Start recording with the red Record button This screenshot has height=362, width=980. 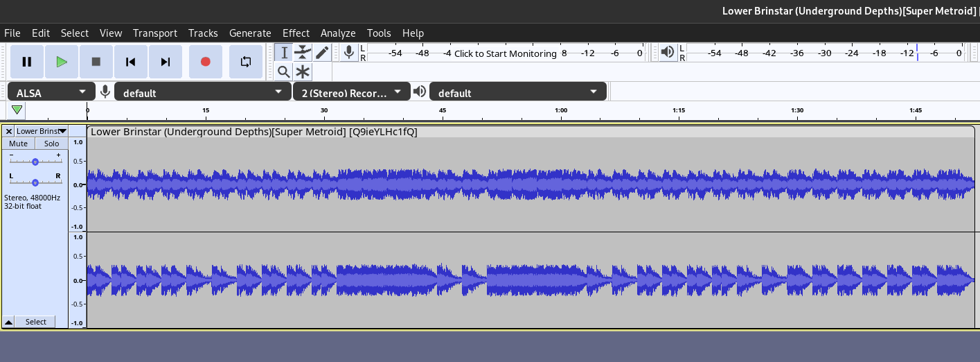pyautogui.click(x=205, y=62)
